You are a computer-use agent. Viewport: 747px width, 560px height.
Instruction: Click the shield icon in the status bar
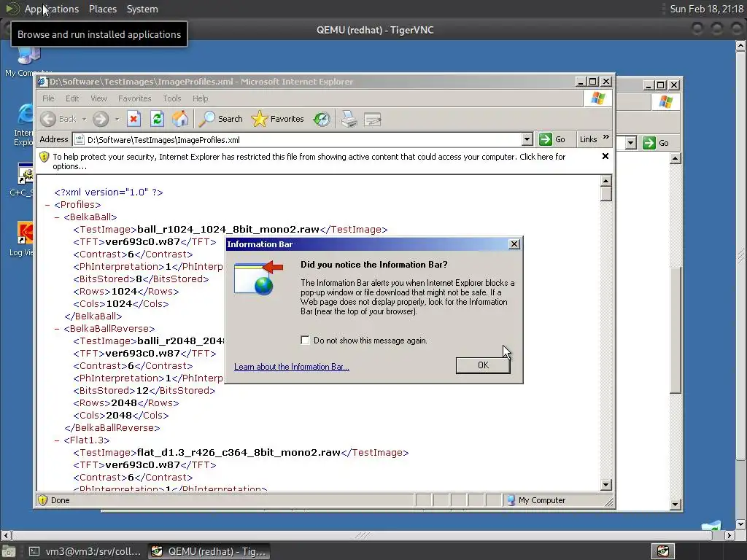pos(43,500)
